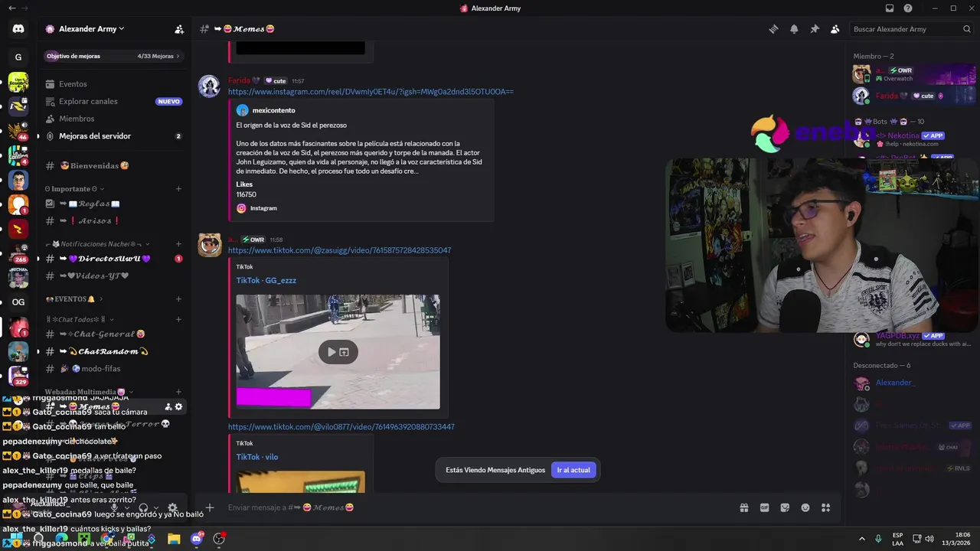The width and height of the screenshot is (980, 551).
Task: Go to the Avisos channel
Action: 113,221
